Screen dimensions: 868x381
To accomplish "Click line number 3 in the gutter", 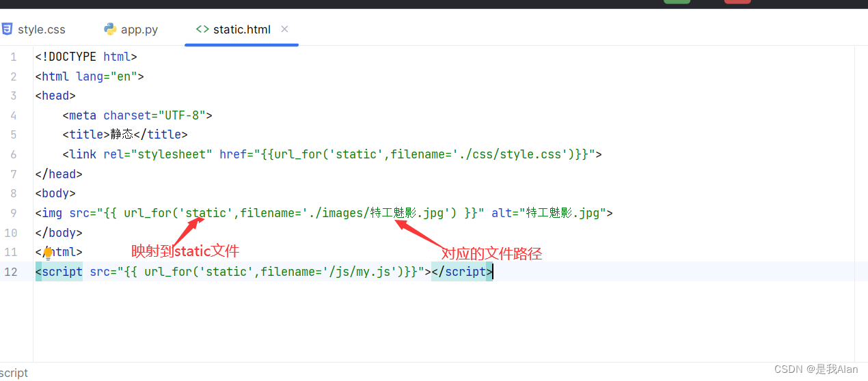I will [x=14, y=96].
